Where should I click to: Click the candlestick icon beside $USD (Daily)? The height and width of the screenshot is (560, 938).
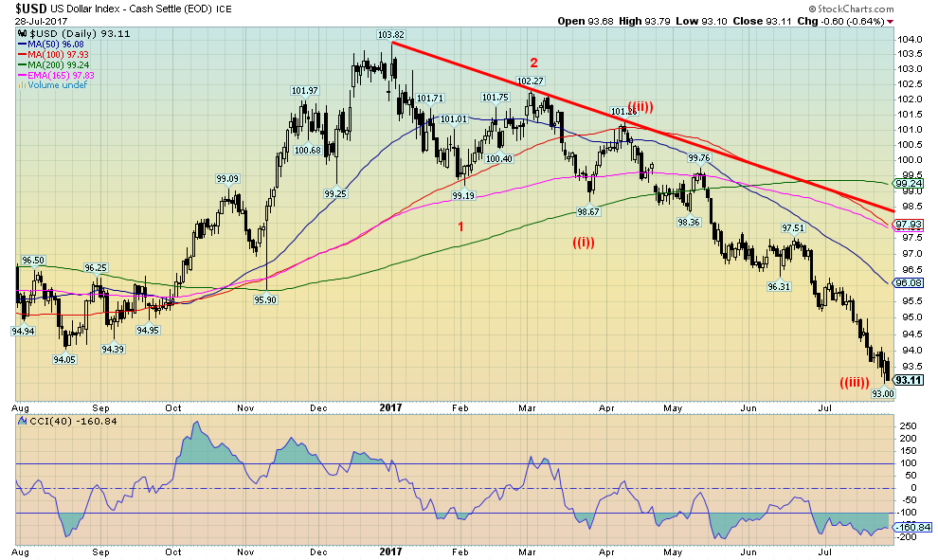pyautogui.click(x=22, y=33)
